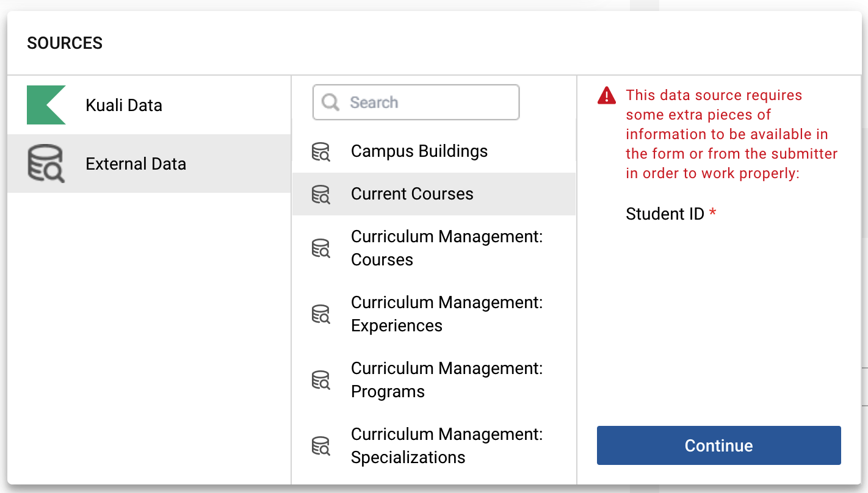Choose the Campus Buildings data source
Image resolution: width=868 pixels, height=493 pixels.
point(419,151)
